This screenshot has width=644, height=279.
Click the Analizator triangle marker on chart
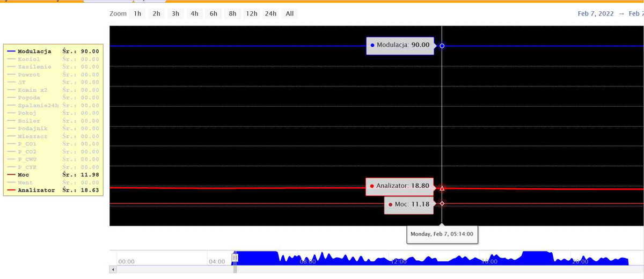442,188
